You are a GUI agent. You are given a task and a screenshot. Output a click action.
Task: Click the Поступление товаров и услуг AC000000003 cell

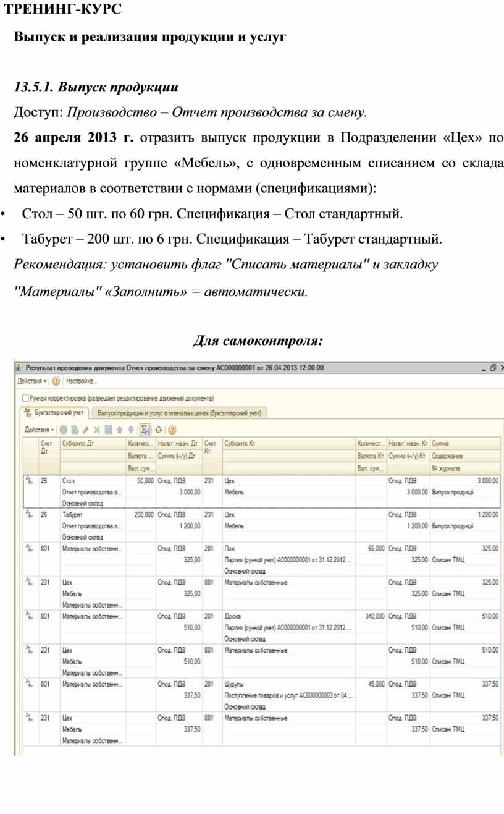click(288, 695)
